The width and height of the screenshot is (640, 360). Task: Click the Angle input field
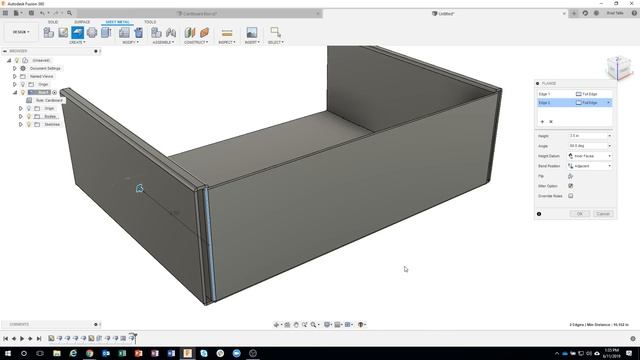[x=590, y=146]
